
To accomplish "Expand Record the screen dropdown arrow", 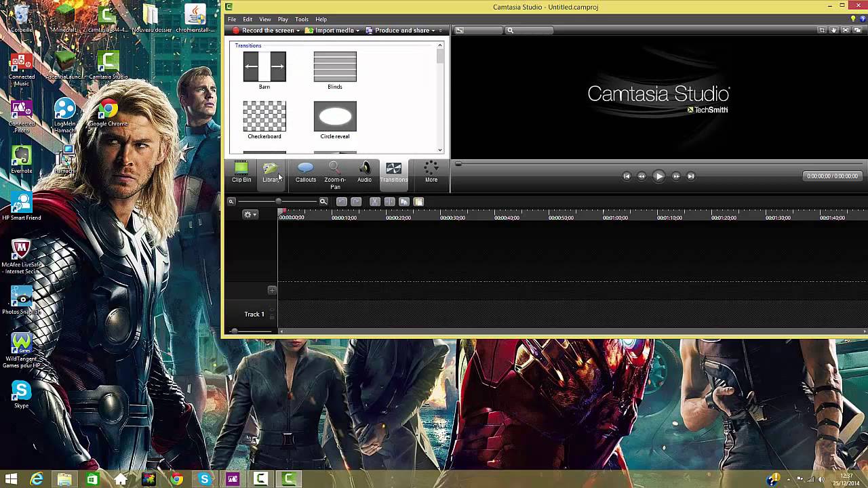I will coord(298,30).
